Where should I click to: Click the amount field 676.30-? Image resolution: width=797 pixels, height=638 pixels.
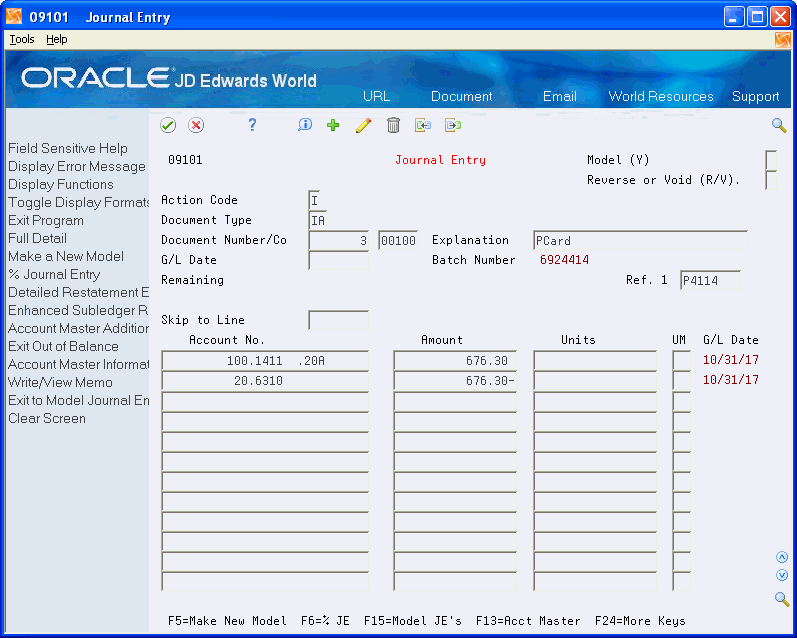[455, 381]
